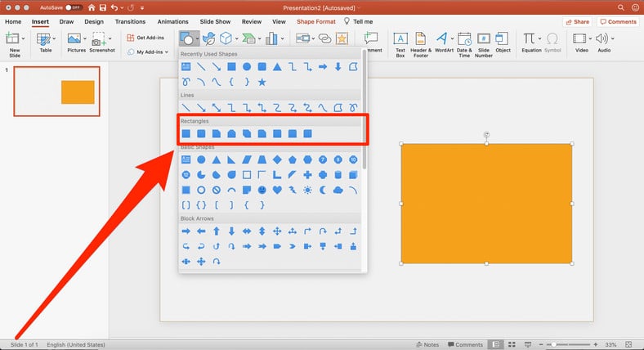
Task: Switch to the Animations tab
Action: 173,21
